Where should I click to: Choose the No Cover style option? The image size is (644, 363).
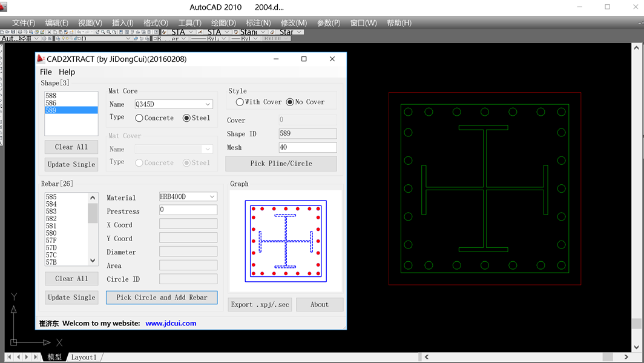coord(305,102)
